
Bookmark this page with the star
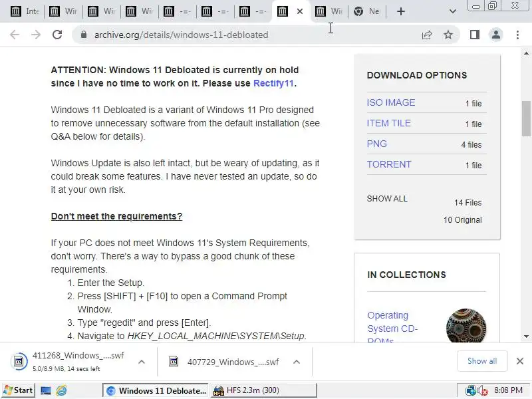(x=448, y=35)
